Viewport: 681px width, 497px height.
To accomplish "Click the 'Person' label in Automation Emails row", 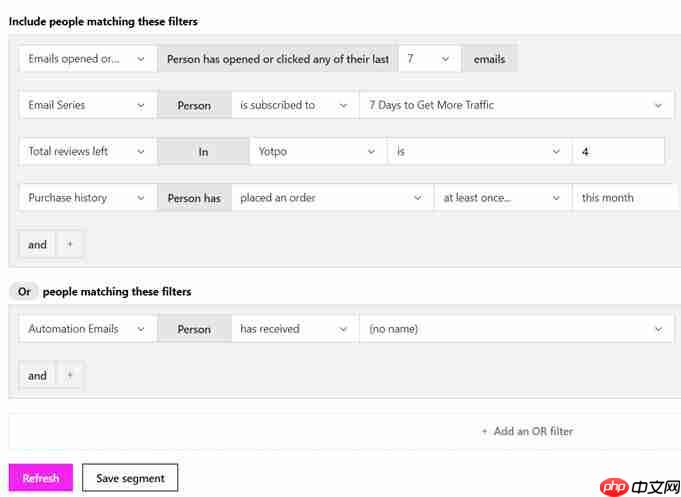I will click(194, 329).
